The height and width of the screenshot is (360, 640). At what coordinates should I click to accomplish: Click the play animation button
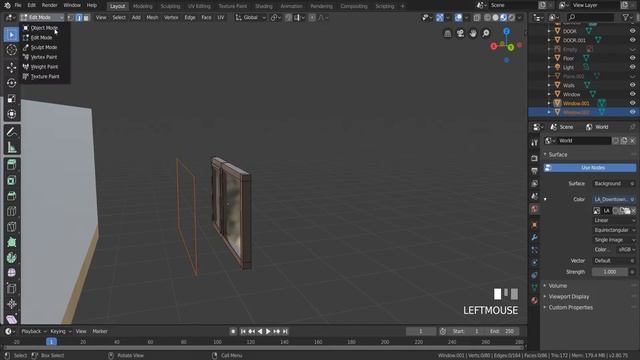pos(268,331)
